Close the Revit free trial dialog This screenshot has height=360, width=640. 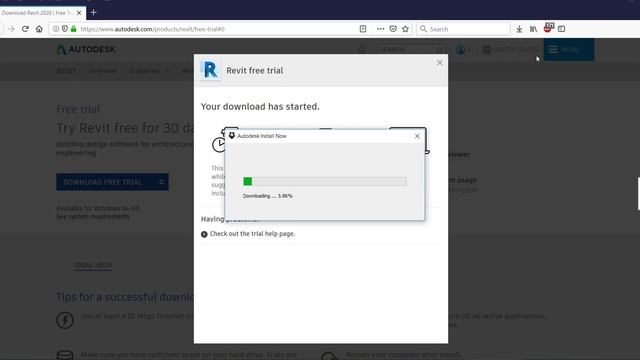(440, 62)
